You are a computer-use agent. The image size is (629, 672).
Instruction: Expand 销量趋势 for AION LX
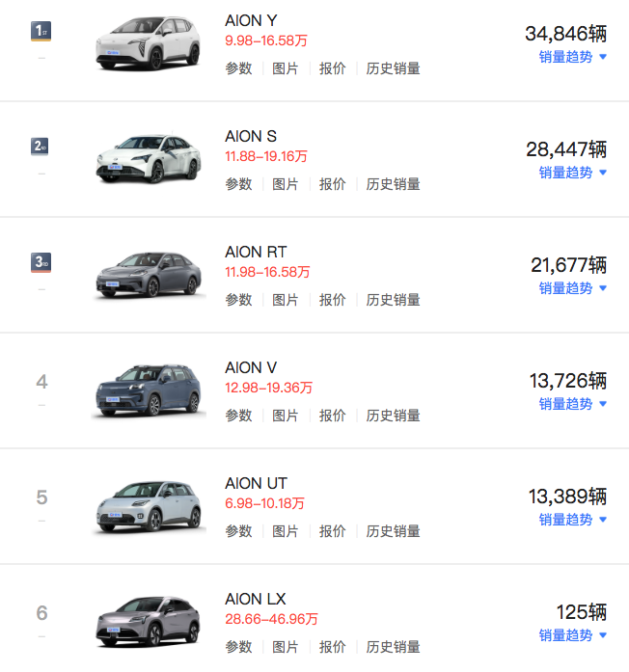tap(572, 635)
